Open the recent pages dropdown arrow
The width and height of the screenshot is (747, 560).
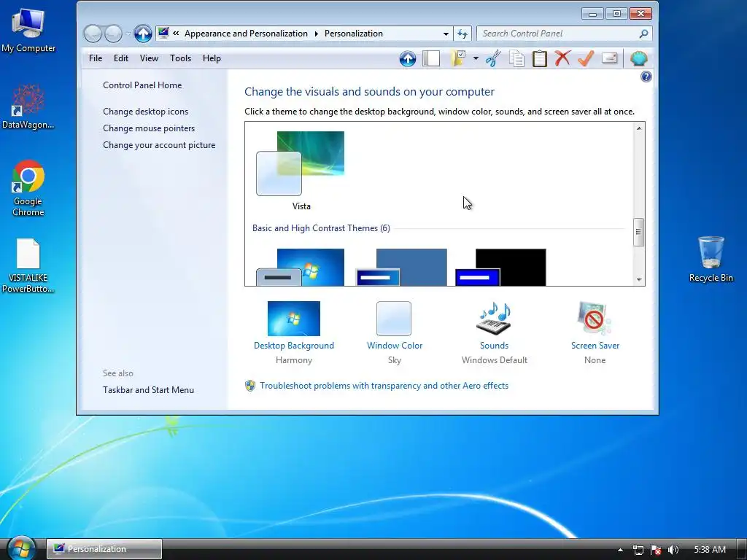coord(128,34)
